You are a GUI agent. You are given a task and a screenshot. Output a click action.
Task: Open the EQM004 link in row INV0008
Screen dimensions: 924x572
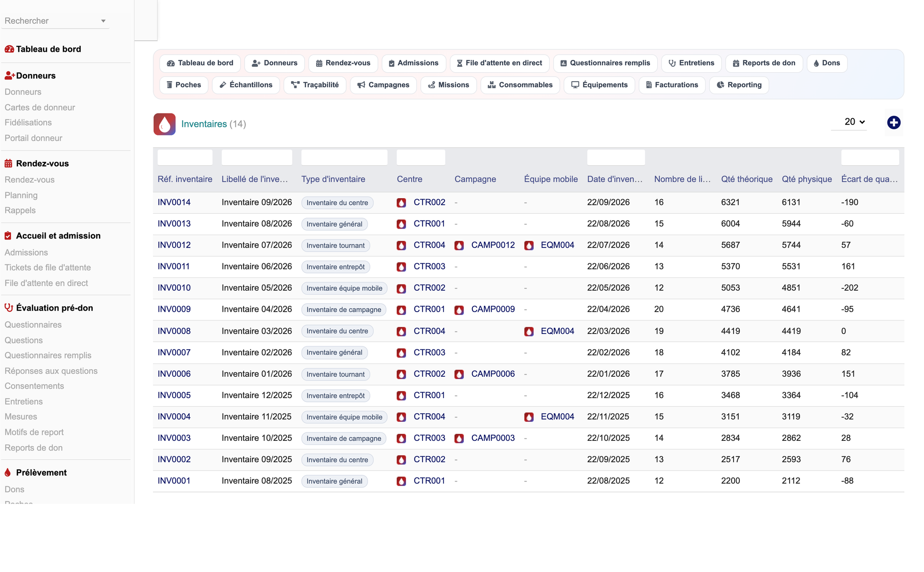557,331
